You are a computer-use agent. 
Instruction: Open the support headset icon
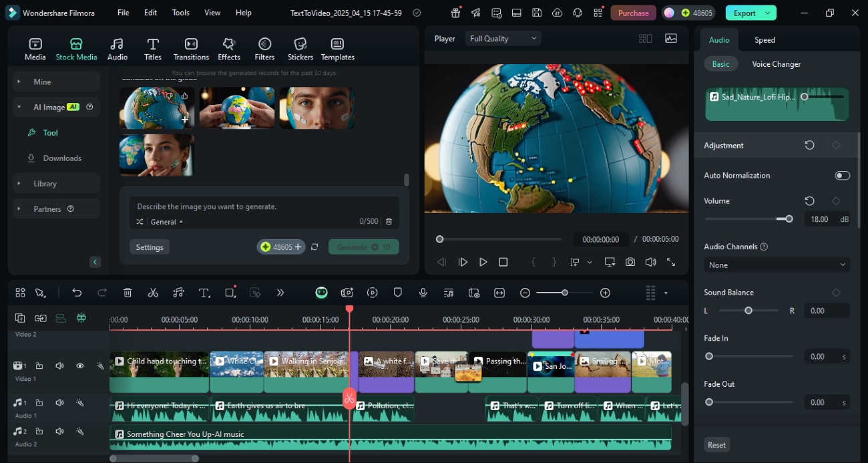coord(578,13)
